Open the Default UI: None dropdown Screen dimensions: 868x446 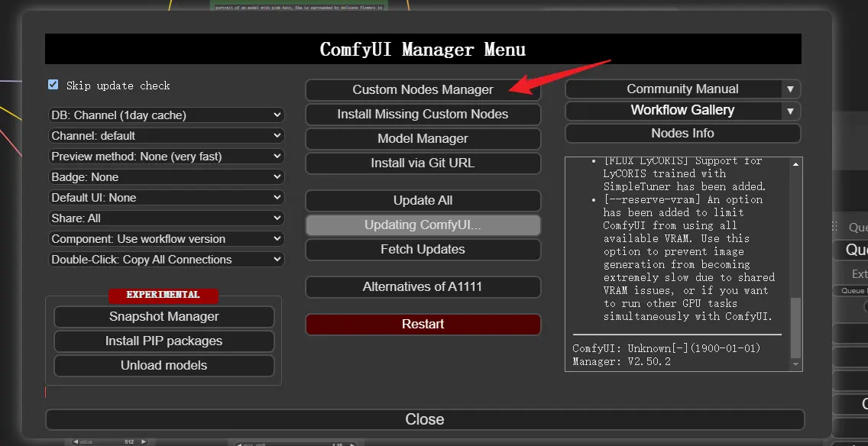coord(167,198)
